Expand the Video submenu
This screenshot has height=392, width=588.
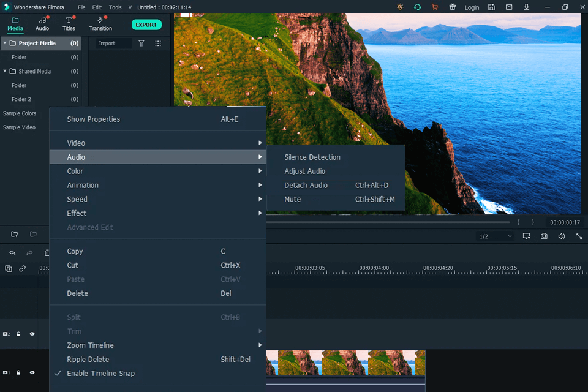158,143
